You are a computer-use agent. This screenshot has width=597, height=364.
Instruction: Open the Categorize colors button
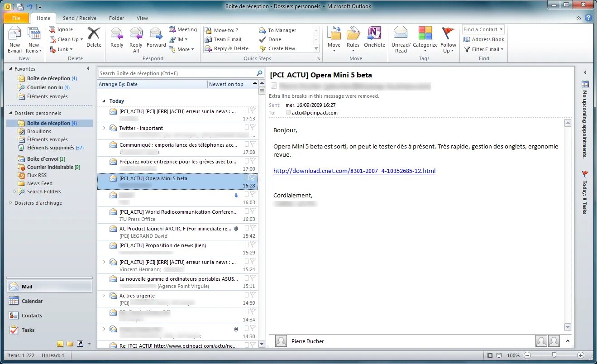[425, 40]
